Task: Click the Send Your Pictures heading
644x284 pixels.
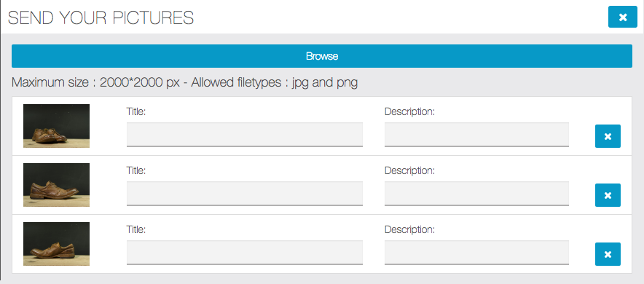Action: (101, 17)
